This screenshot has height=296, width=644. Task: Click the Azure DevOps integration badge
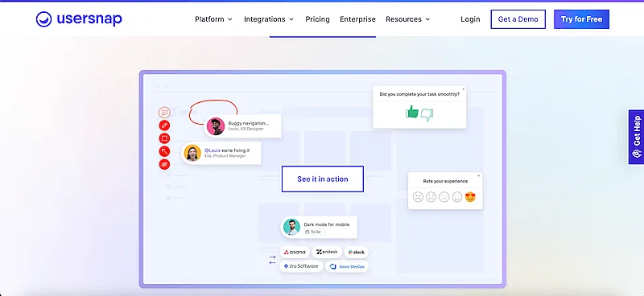click(347, 266)
